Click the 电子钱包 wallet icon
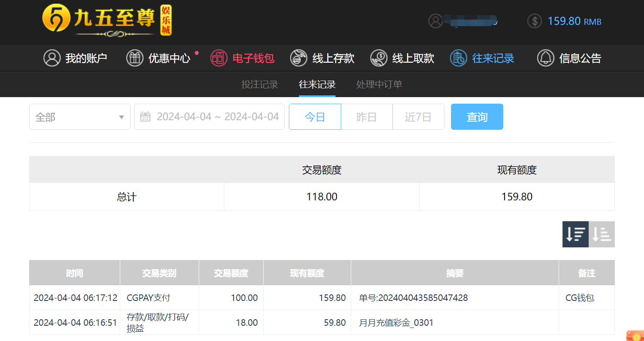This screenshot has height=341, width=644. [x=219, y=58]
